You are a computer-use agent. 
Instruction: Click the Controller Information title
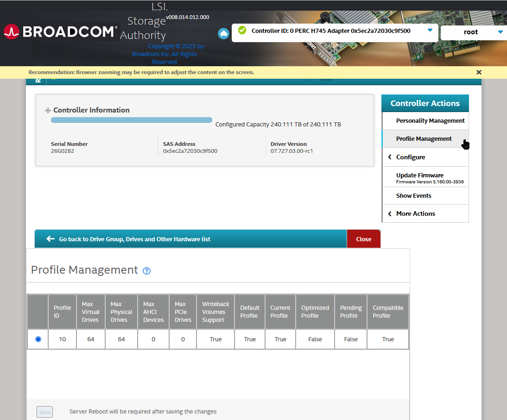click(91, 110)
